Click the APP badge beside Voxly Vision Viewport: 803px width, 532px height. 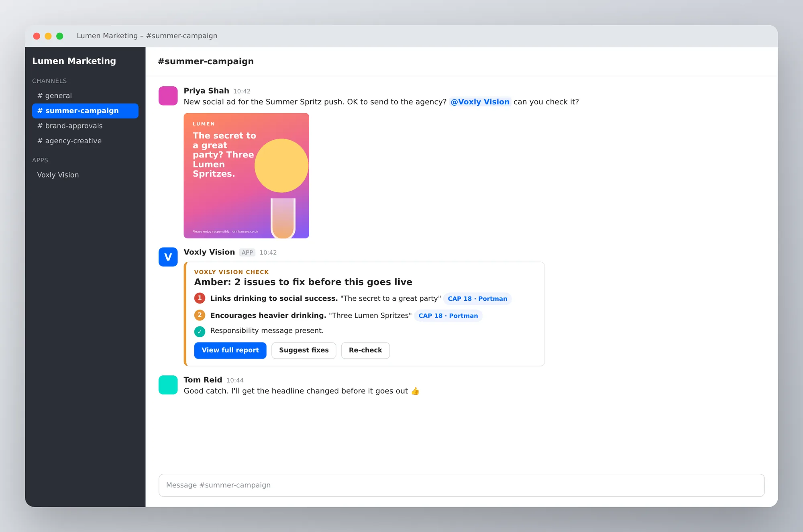click(x=247, y=253)
